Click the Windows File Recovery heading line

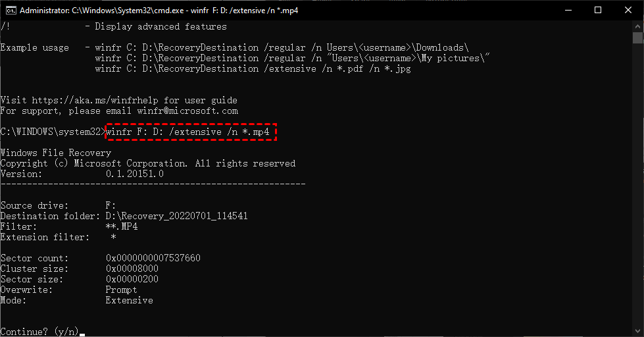click(x=56, y=153)
